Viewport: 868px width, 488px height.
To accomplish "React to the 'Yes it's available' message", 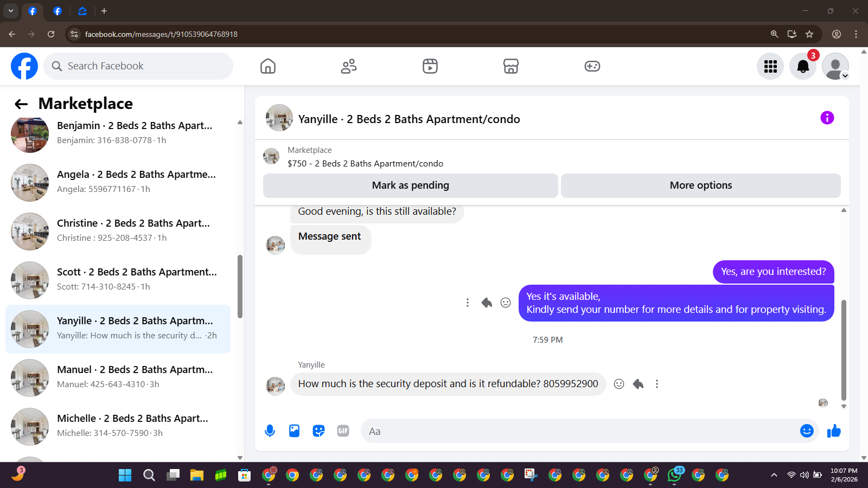I will 506,303.
